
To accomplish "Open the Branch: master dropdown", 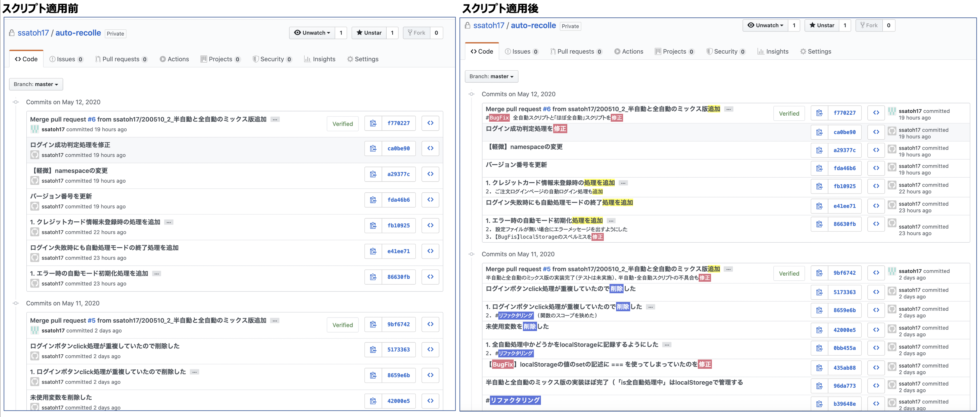I will (x=36, y=84).
